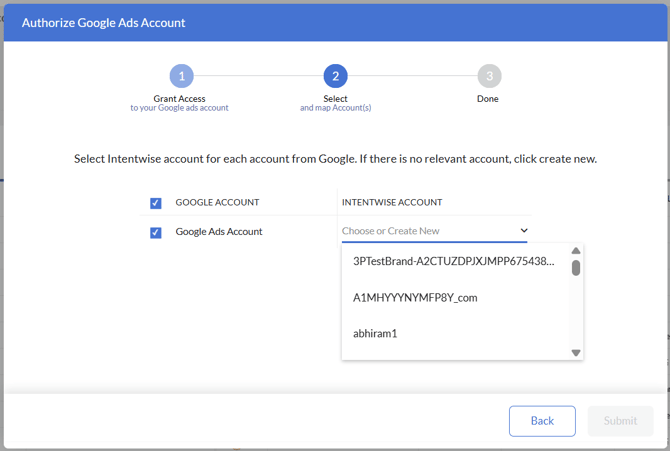Click the Grant Access step label
The image size is (670, 451).
(x=179, y=99)
